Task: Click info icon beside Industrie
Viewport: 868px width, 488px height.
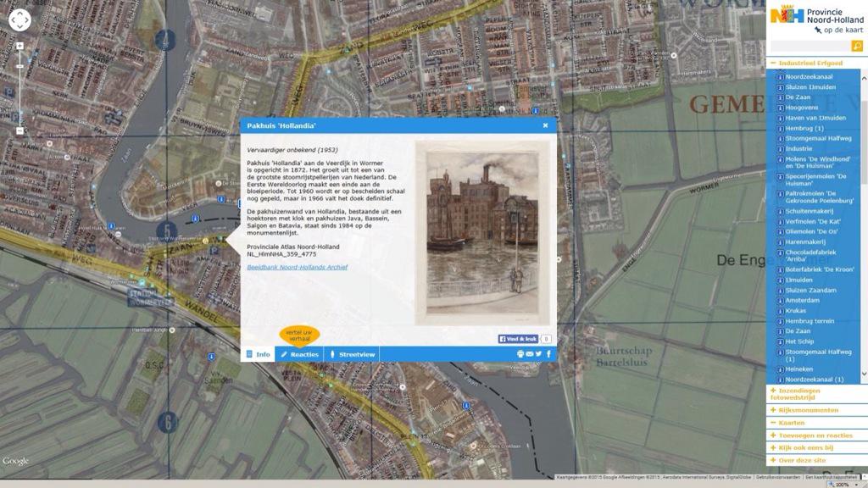Action: 780,149
